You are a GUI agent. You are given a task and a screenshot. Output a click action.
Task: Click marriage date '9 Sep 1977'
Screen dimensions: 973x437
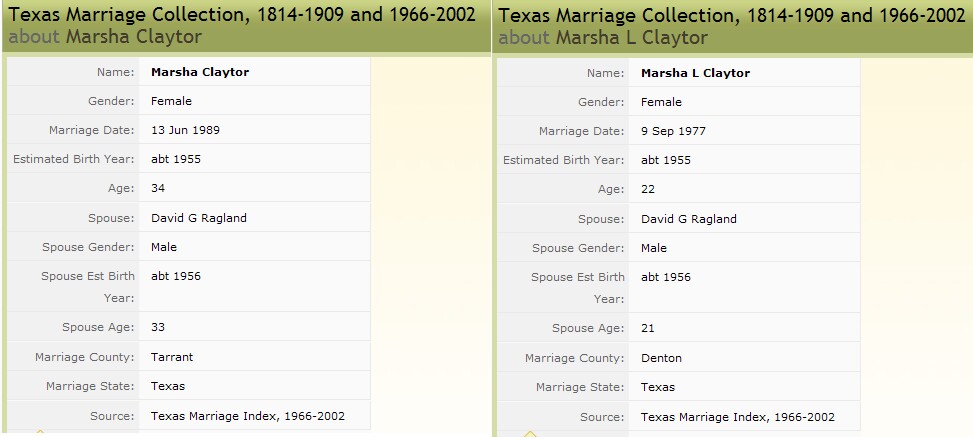(673, 132)
